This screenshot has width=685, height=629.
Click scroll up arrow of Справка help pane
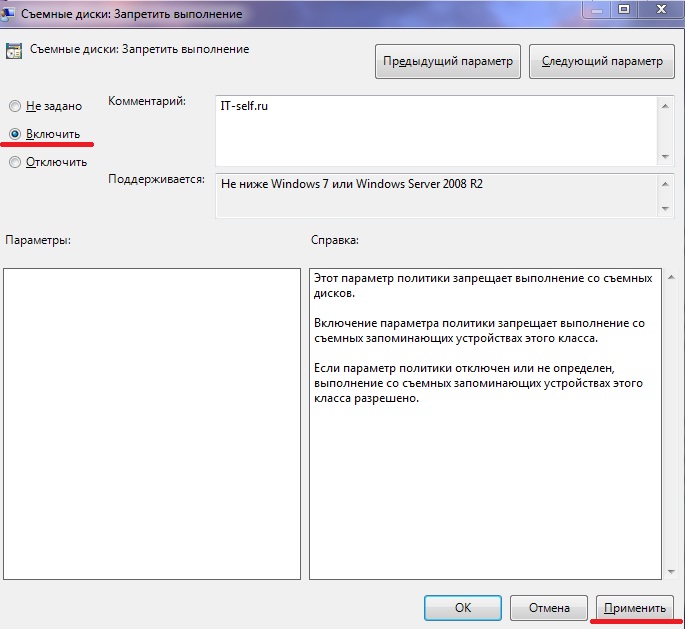click(x=671, y=277)
